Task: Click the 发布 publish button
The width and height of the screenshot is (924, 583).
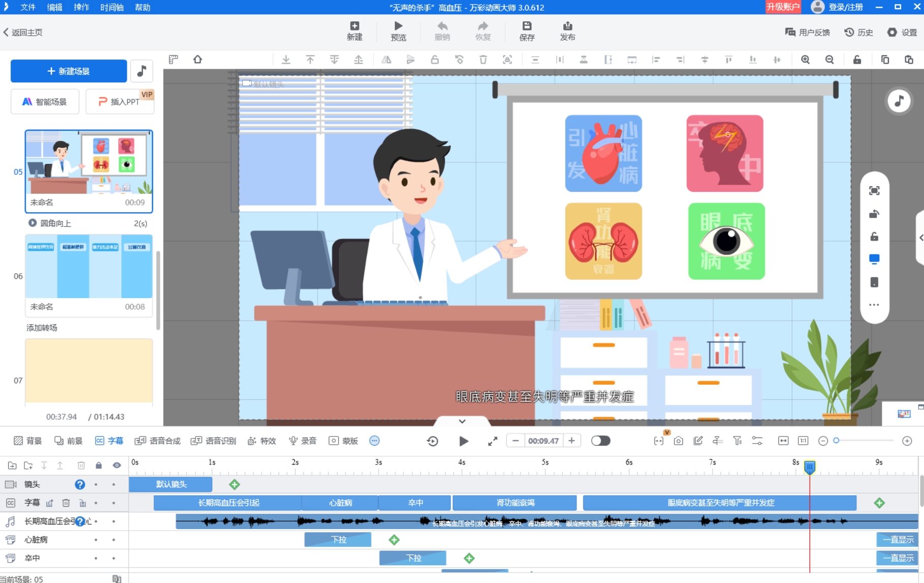Action: coord(567,31)
